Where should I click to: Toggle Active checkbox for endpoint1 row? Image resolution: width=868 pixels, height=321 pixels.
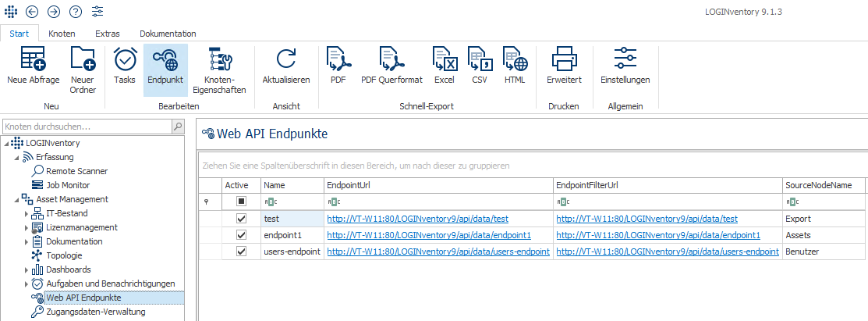tap(241, 235)
